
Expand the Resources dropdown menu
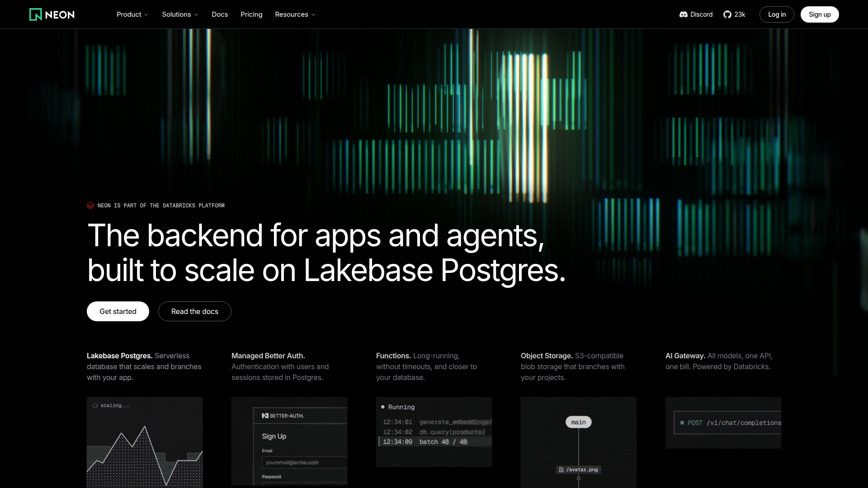pyautogui.click(x=295, y=14)
